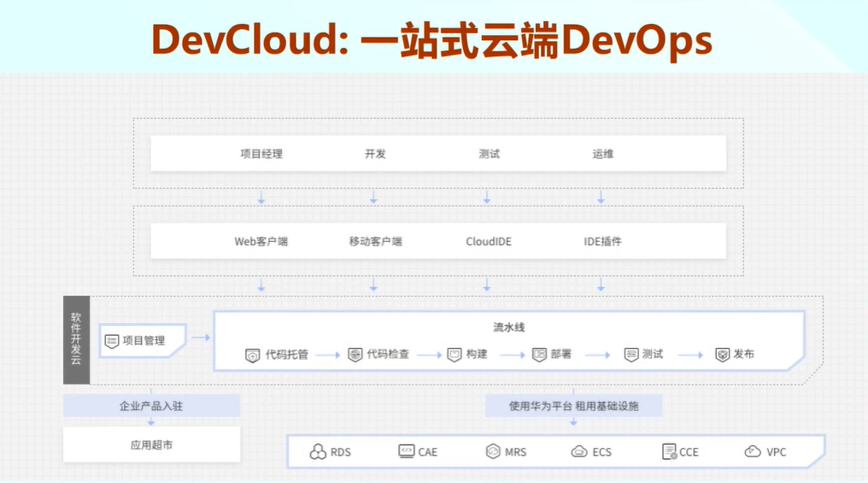Click the 发布 text

[x=744, y=354]
